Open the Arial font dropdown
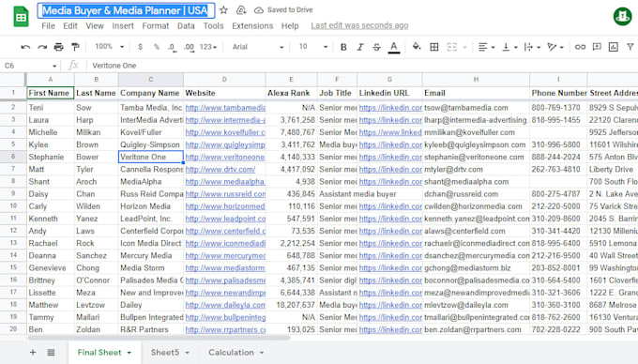 (258, 47)
